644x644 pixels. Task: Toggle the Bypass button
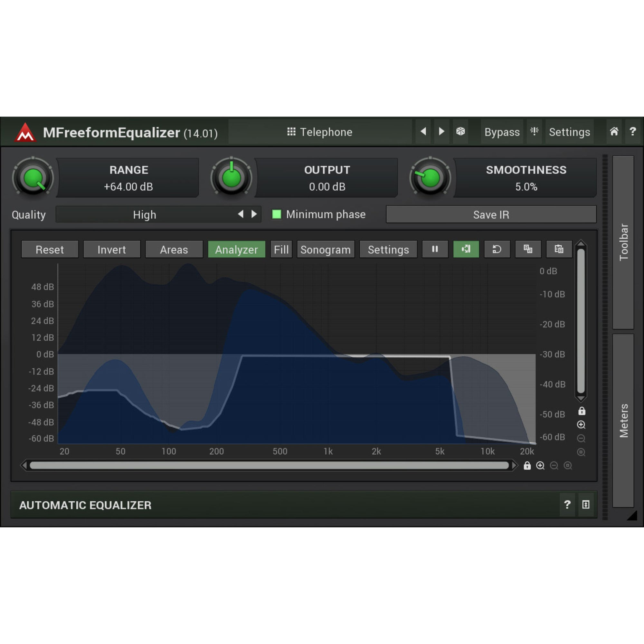502,132
